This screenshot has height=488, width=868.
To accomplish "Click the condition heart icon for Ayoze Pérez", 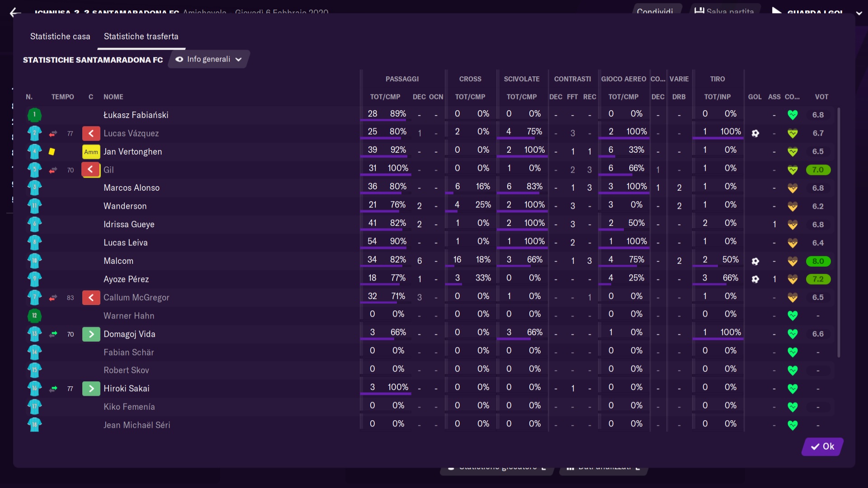I will point(792,279).
